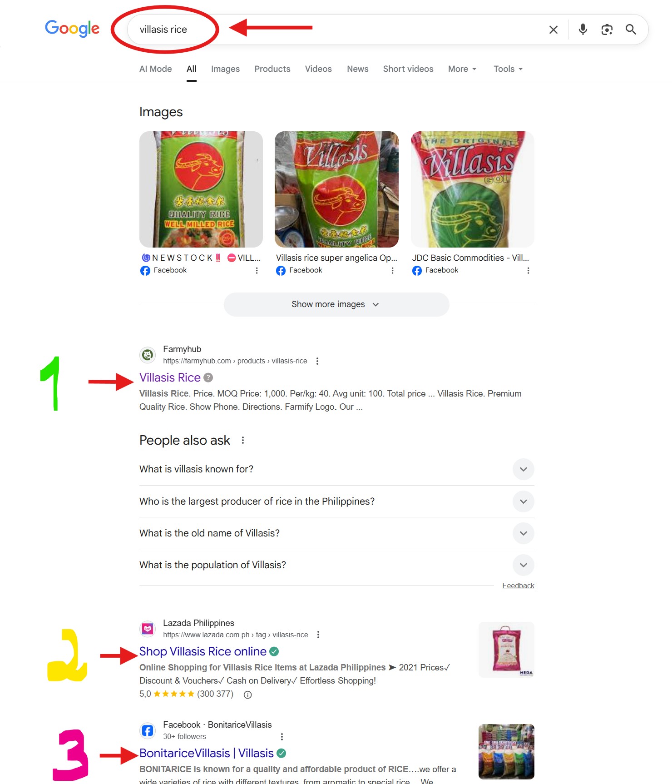Open Google Lens image search icon
The height and width of the screenshot is (784, 672).
click(607, 30)
